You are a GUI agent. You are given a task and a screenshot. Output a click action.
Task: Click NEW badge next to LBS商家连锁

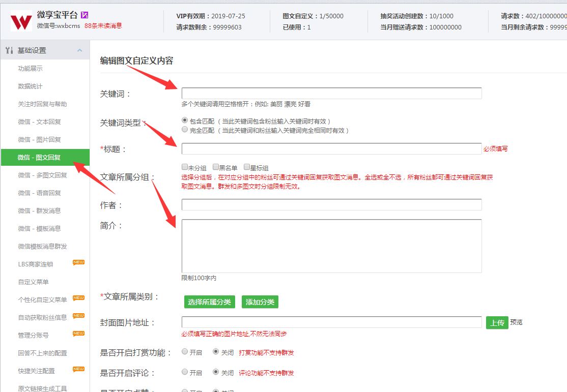(x=78, y=262)
